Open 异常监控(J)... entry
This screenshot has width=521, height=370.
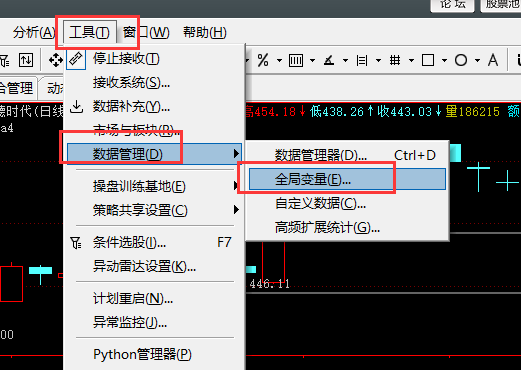tap(153, 322)
